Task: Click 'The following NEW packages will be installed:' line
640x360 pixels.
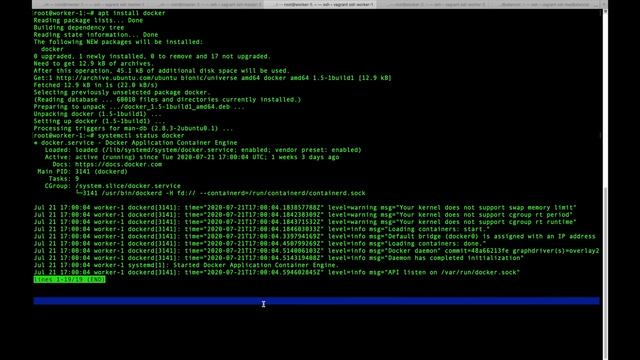Action: (x=118, y=42)
